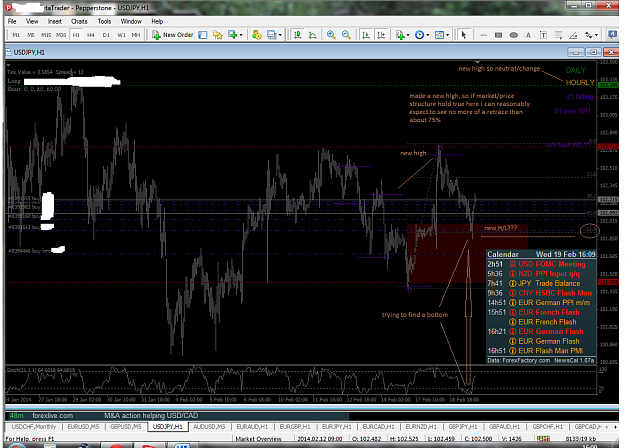This screenshot has width=625, height=448.
Task: Click the HOURLY label on chart
Action: click(x=580, y=83)
